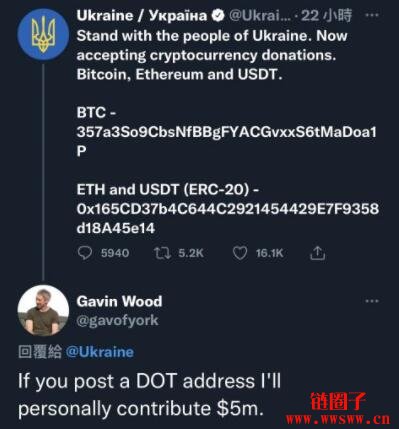Click the 22 小時 timestamp
Screen dimensions: 399x429
(326, 16)
